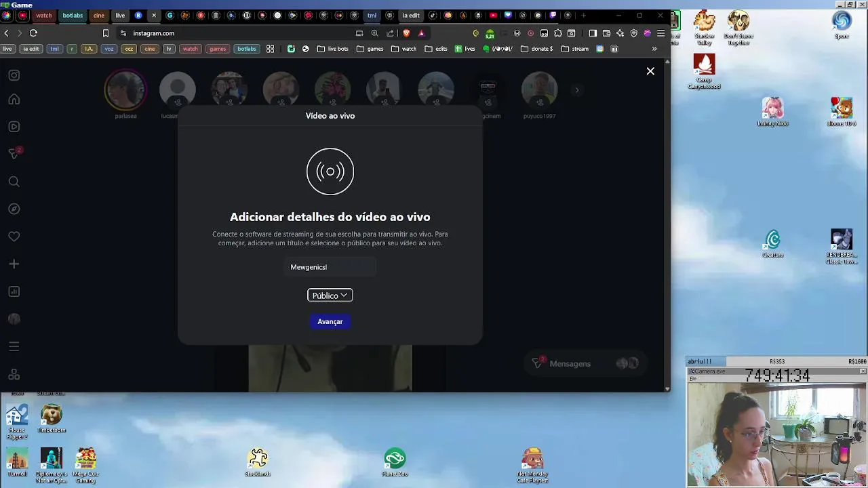This screenshot has height=488, width=868.
Task: Open Infinity Nikki desktop shortcut
Action: [x=772, y=112]
